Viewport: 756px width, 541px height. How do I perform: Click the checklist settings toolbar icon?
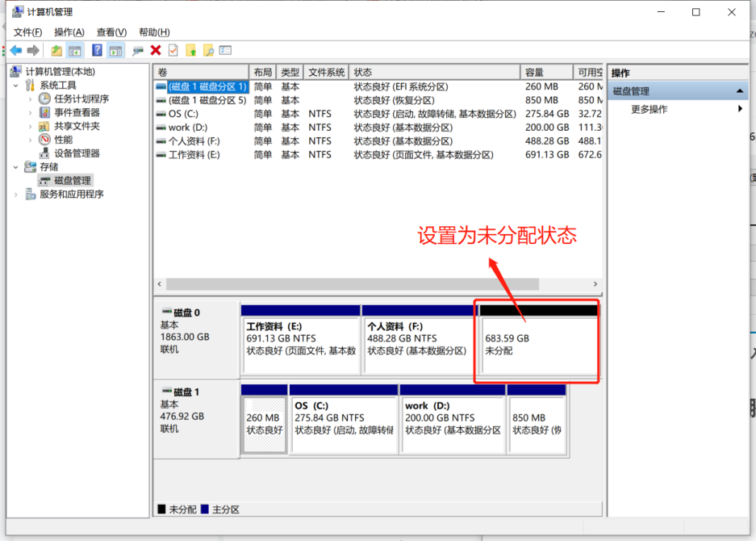225,50
